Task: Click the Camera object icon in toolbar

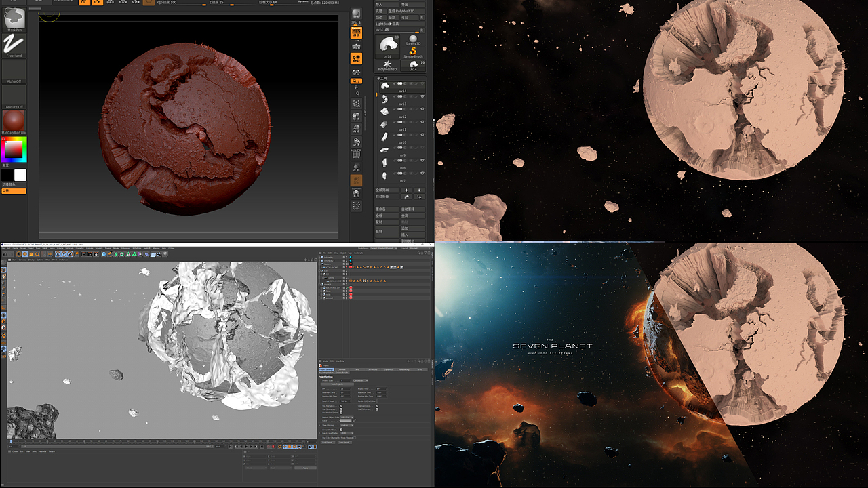Action: (x=158, y=254)
